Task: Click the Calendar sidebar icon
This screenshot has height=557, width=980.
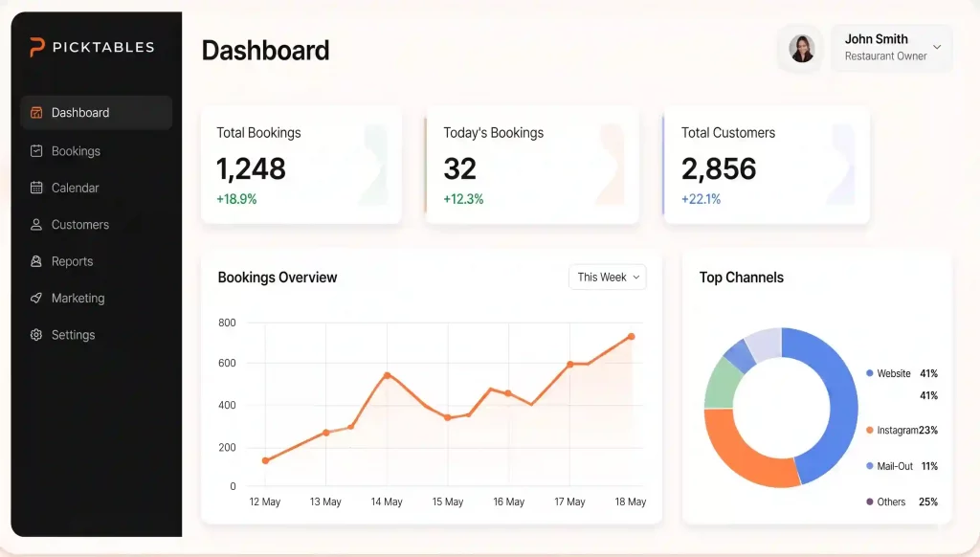Action: pyautogui.click(x=36, y=188)
